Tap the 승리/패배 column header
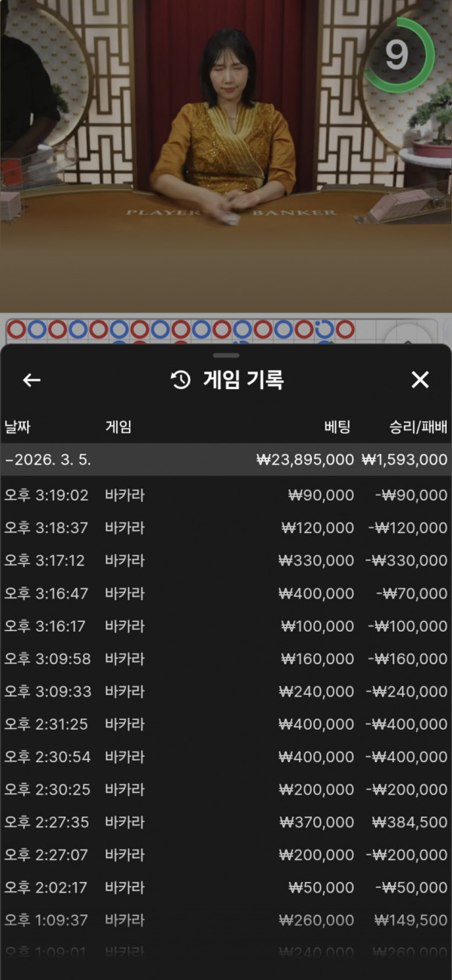452x980 pixels. point(418,427)
